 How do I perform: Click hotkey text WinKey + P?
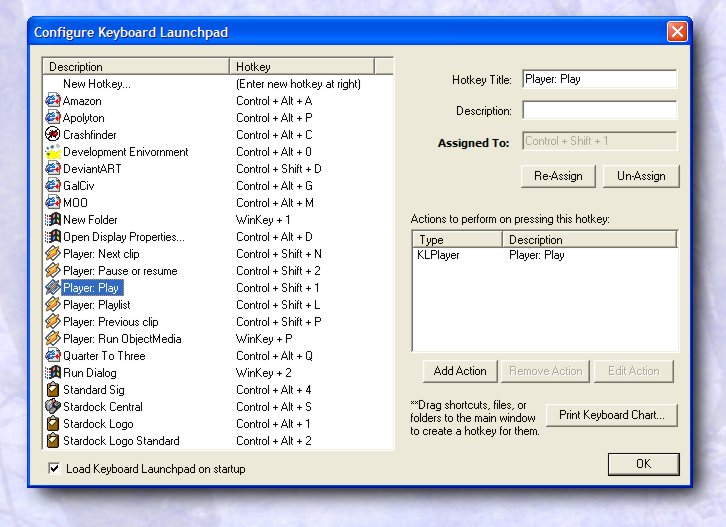click(264, 339)
